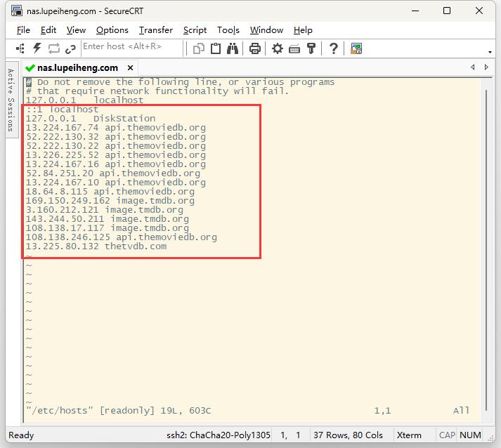The height and width of the screenshot is (448, 501).
Task: Open the Script menu
Action: pyautogui.click(x=195, y=30)
